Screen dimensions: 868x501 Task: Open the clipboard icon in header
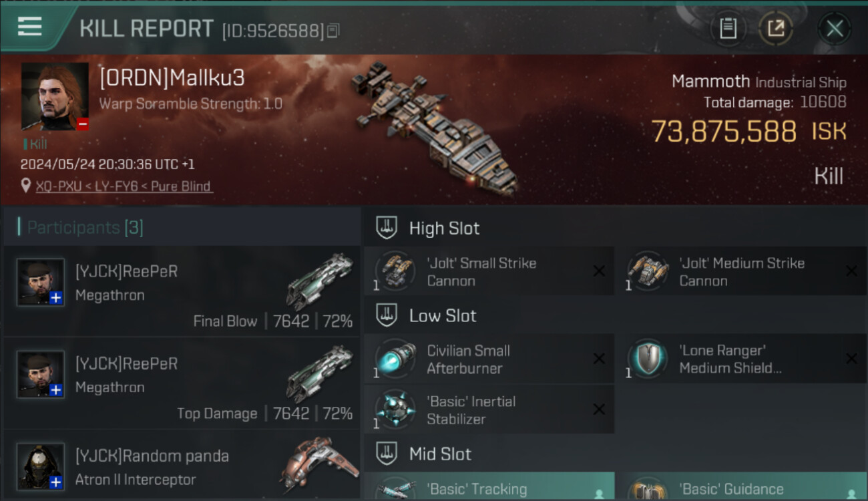click(728, 29)
